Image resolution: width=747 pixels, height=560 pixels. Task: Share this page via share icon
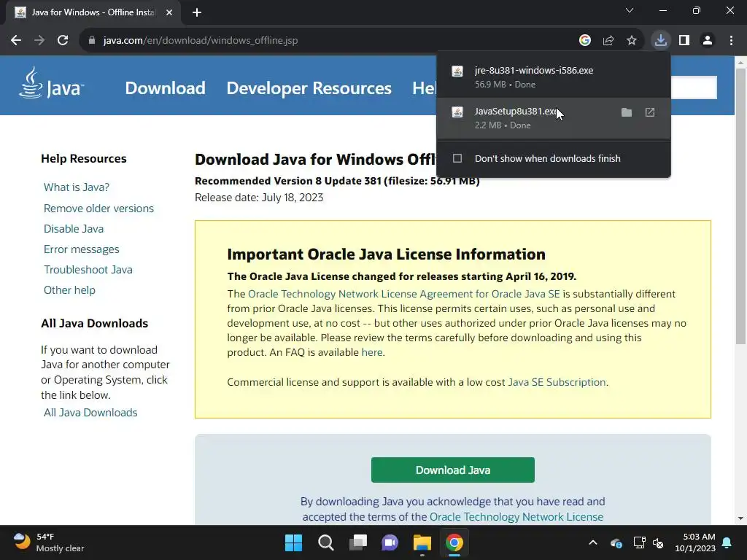[608, 41]
